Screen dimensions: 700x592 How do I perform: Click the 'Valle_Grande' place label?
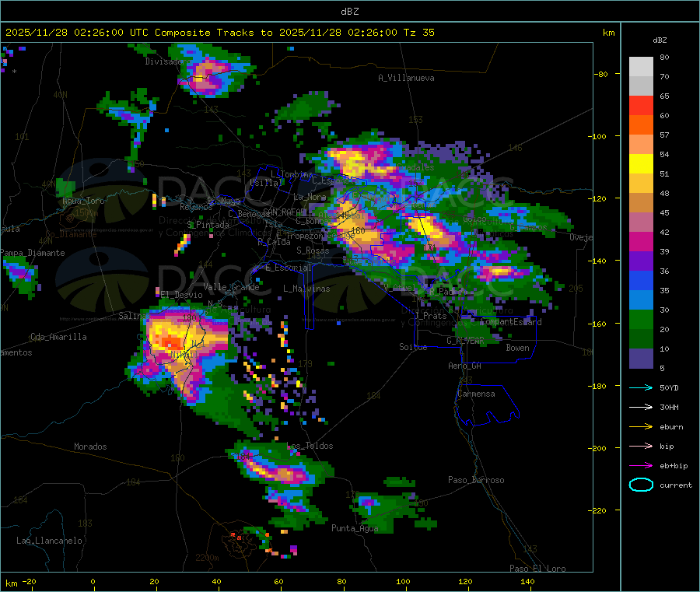[x=231, y=287]
